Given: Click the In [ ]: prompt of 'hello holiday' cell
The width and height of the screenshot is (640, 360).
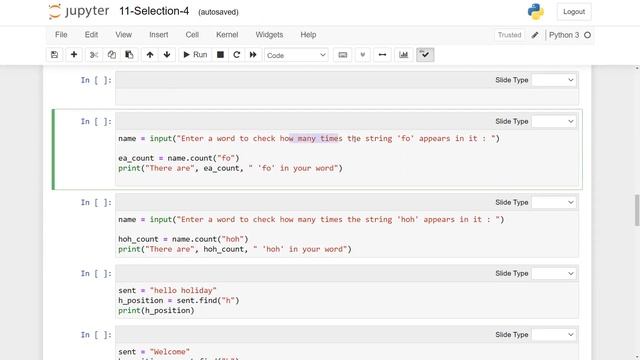Looking at the screenshot, I should point(96,273).
